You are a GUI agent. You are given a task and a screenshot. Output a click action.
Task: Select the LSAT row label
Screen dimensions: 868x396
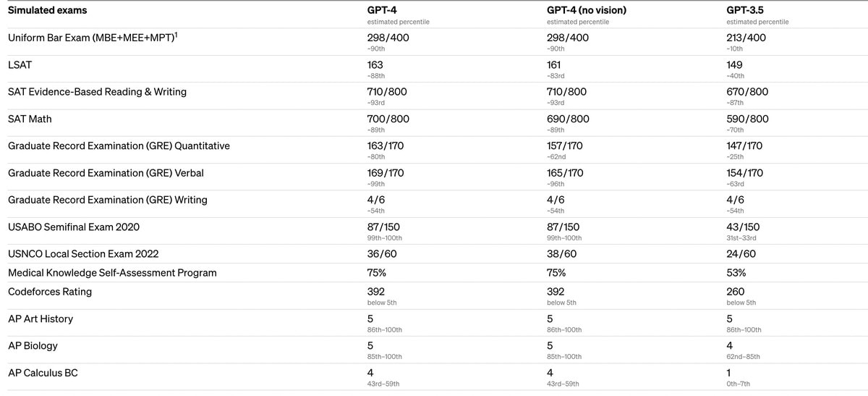pos(20,65)
